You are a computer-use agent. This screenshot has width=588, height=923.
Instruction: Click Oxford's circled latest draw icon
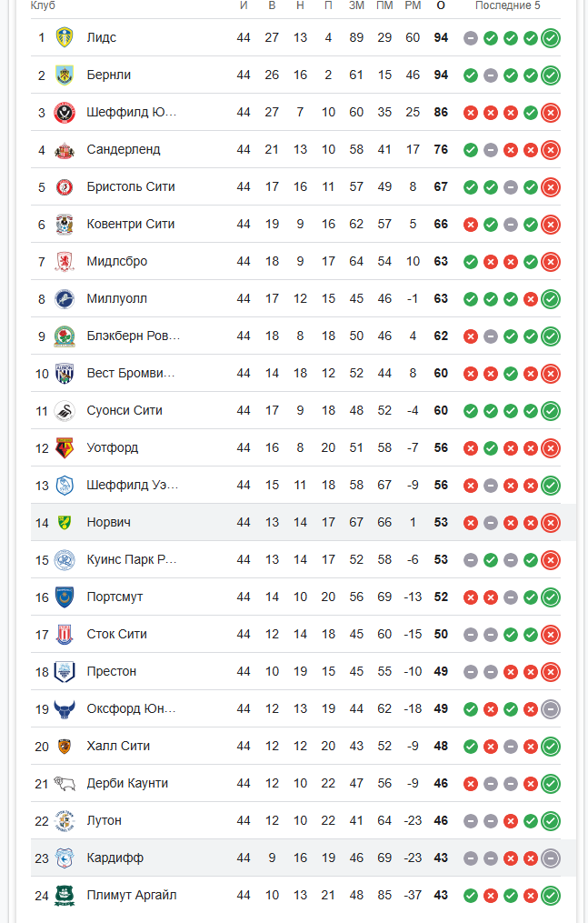pos(550,709)
